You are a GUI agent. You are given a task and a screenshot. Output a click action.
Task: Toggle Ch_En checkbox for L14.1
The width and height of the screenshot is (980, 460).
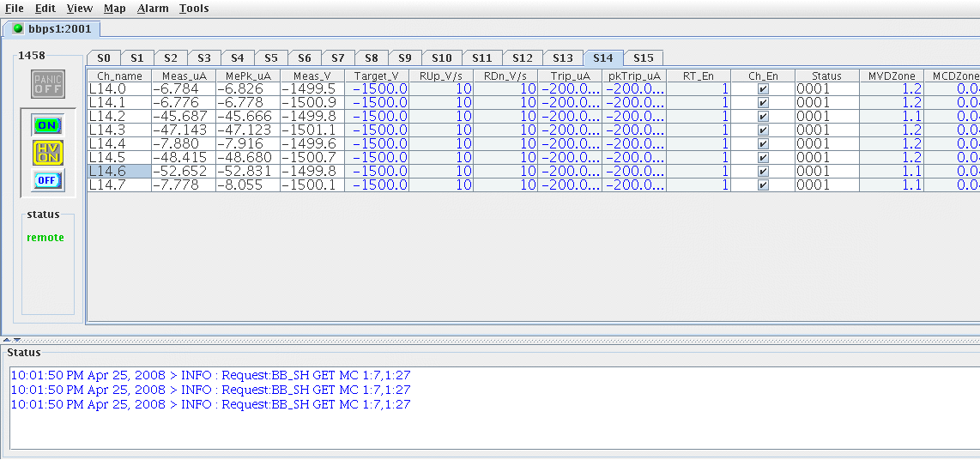(763, 103)
